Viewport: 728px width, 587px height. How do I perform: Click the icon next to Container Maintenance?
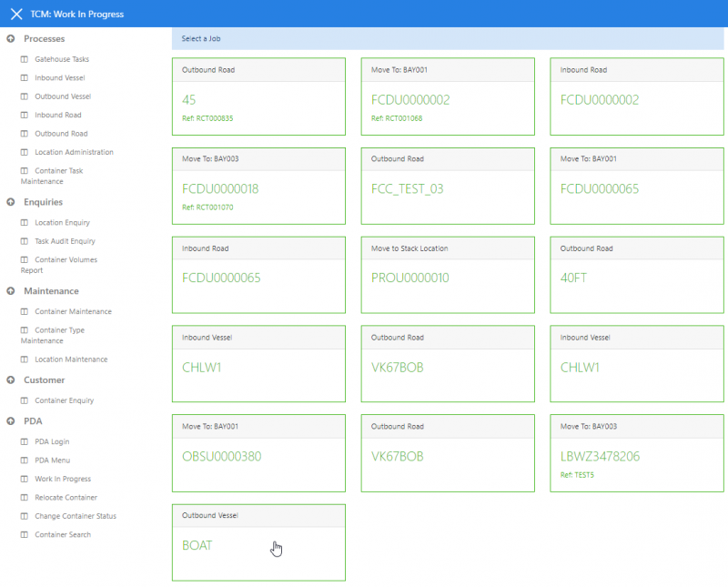click(25, 312)
